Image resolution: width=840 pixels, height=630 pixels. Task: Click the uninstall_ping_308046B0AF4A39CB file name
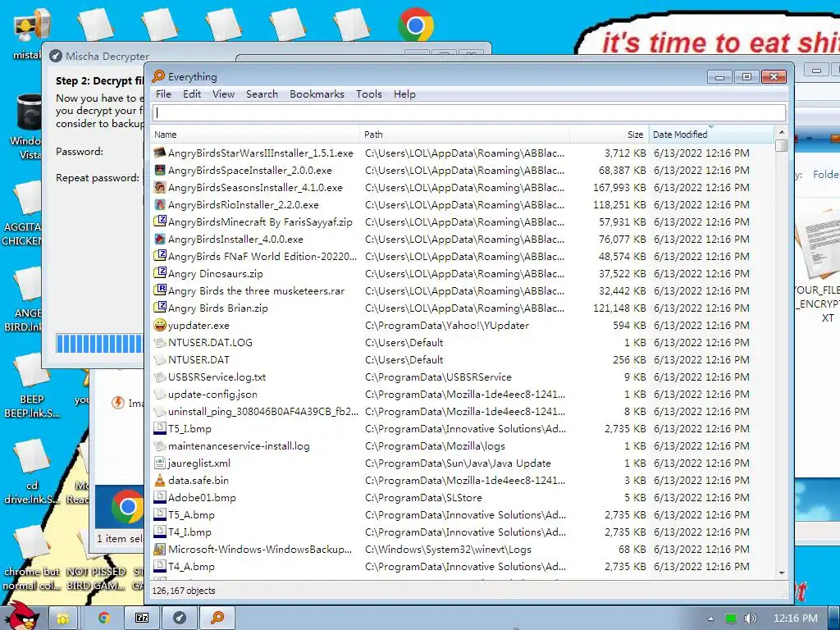coord(263,412)
